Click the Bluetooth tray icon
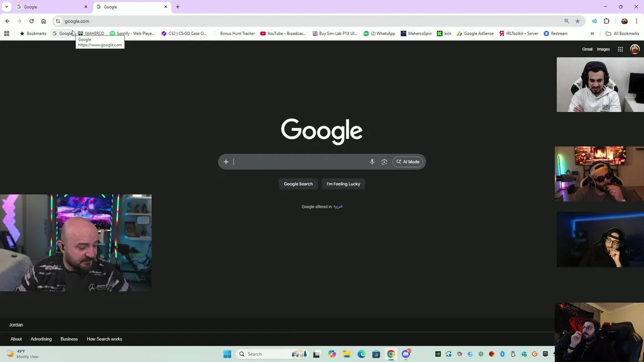The height and width of the screenshot is (362, 644). [x=502, y=354]
